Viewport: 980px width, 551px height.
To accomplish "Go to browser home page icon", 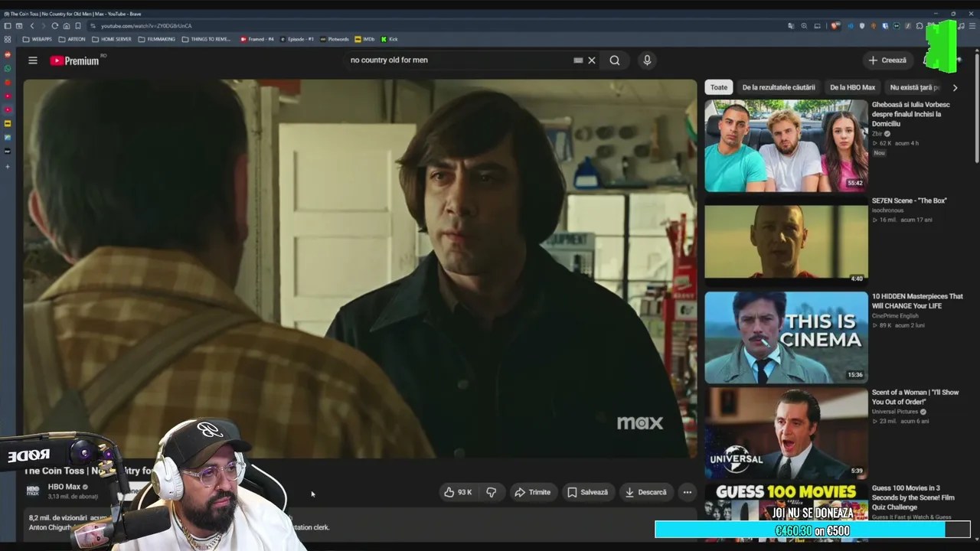I will click(67, 26).
